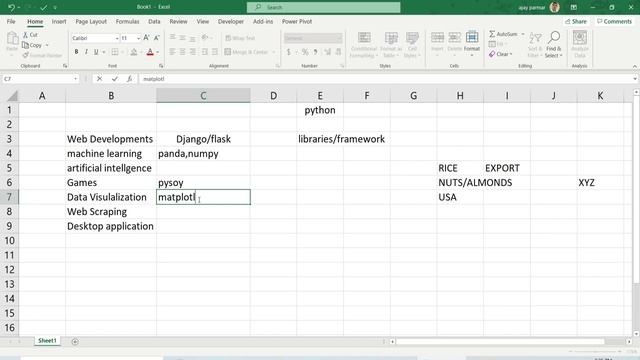
Task: Open the font size dropdown
Action: pos(138,38)
